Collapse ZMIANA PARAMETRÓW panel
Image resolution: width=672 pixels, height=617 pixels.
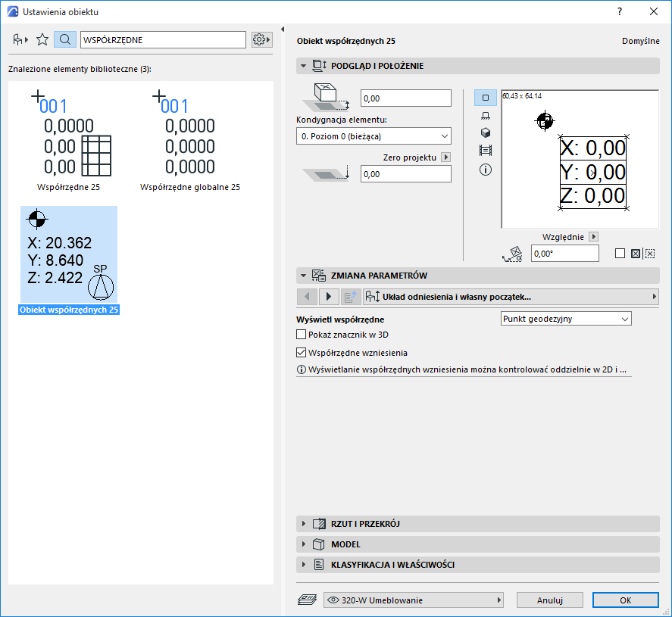(304, 276)
